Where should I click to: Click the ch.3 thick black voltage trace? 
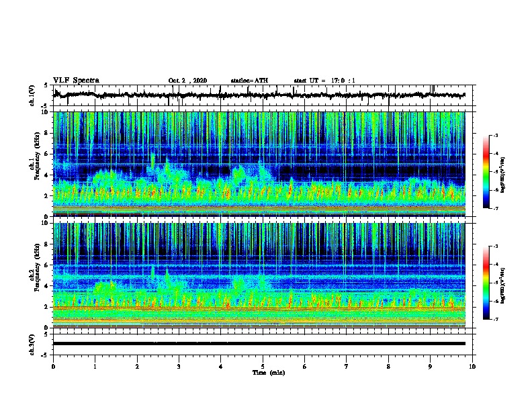click(259, 344)
